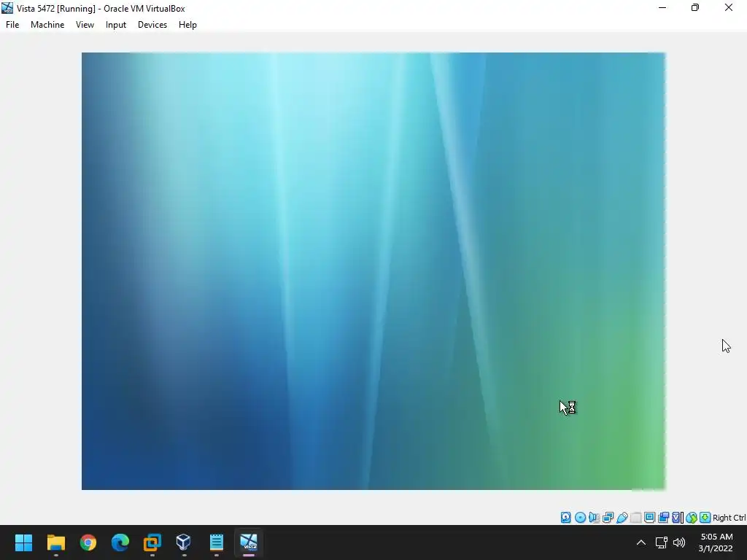Click the recording status icon

pos(663,518)
